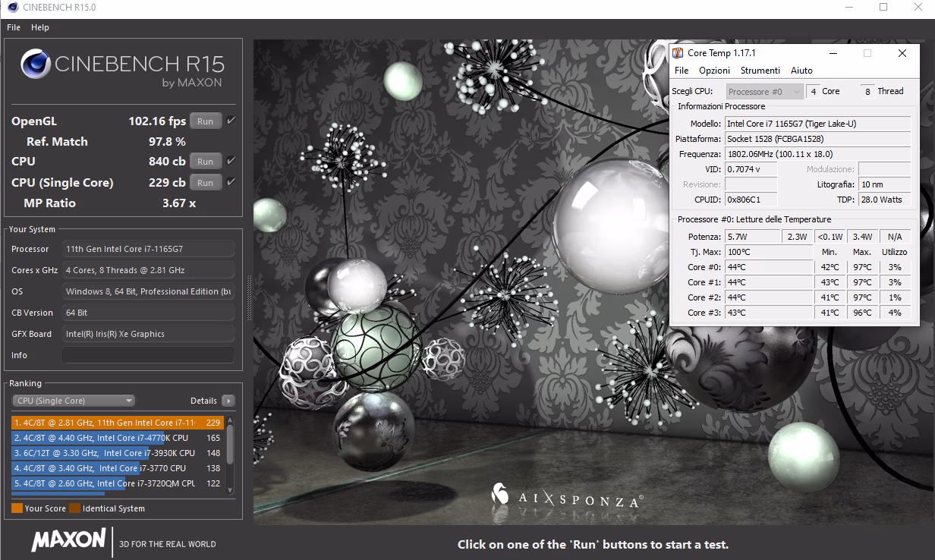Click the Your Score orange legend swatch
Viewport: 935px width, 560px height.
click(x=17, y=508)
